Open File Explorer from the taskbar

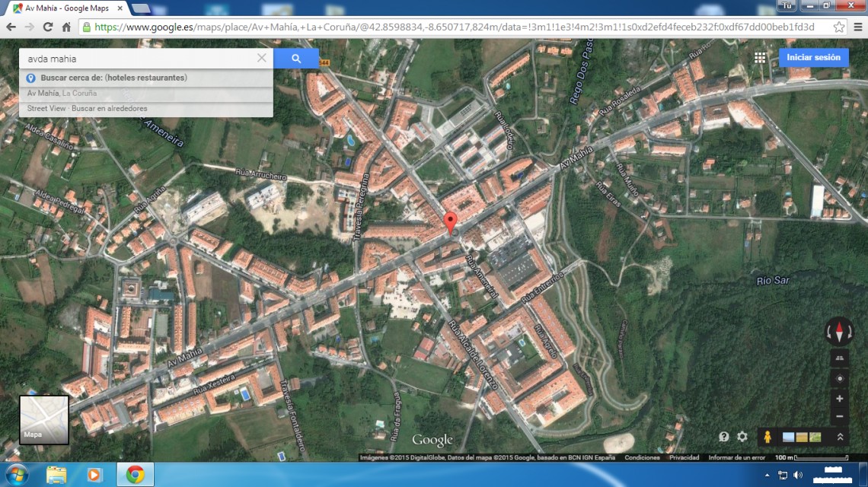[x=56, y=475]
